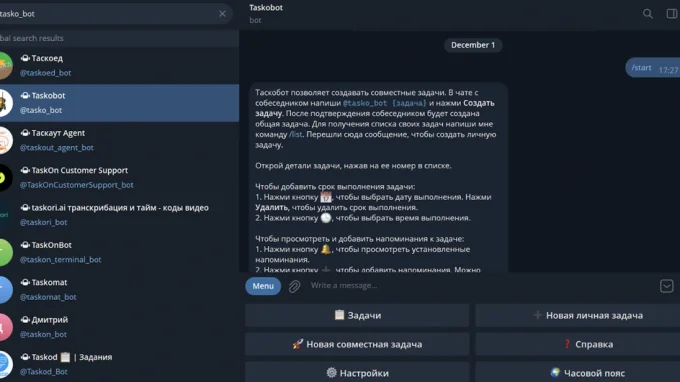Click the /list command link
This screenshot has height=382, width=680.
pyautogui.click(x=296, y=134)
